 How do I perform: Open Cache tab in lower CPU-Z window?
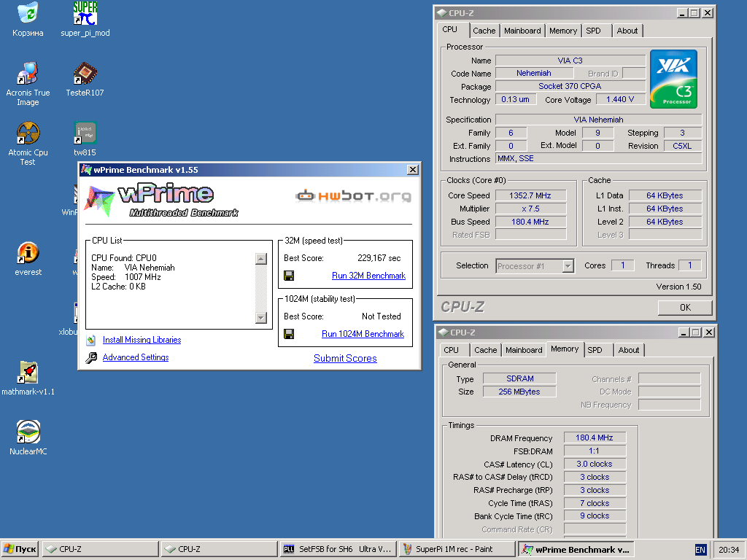pyautogui.click(x=485, y=350)
